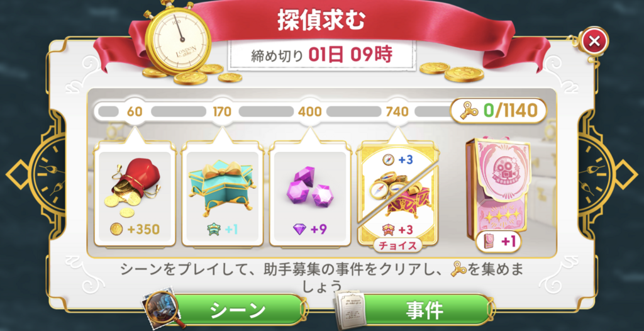Tap the 740 milestone marker
The width and height of the screenshot is (644, 331).
coord(397,111)
